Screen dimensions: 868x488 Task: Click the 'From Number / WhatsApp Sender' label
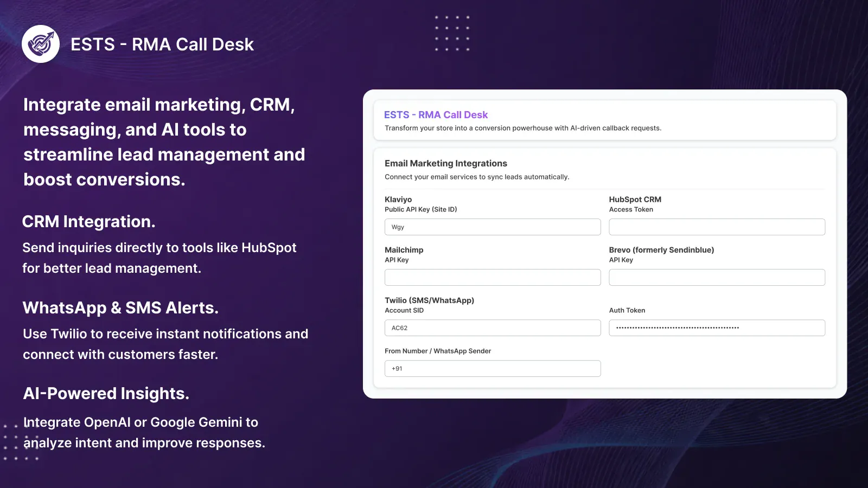pos(438,351)
